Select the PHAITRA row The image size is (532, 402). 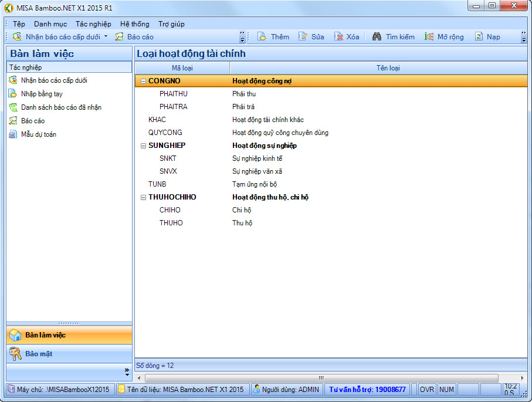point(331,107)
